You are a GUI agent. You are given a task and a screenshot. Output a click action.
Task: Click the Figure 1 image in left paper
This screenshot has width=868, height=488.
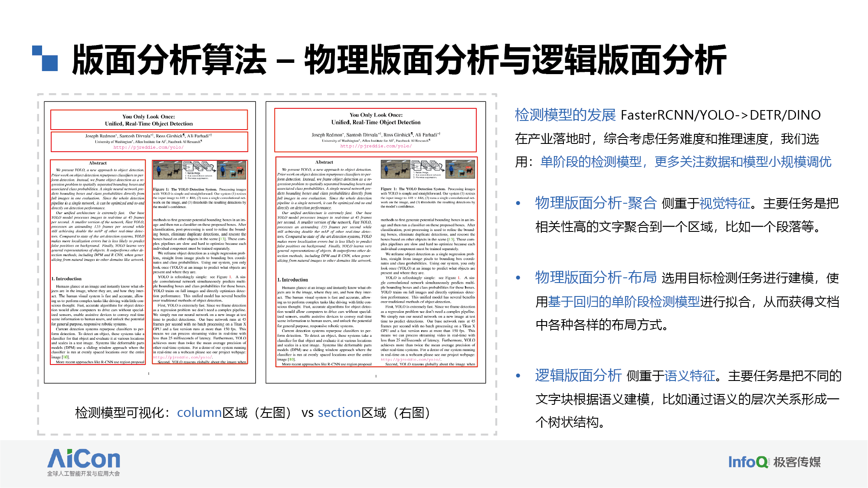point(200,171)
